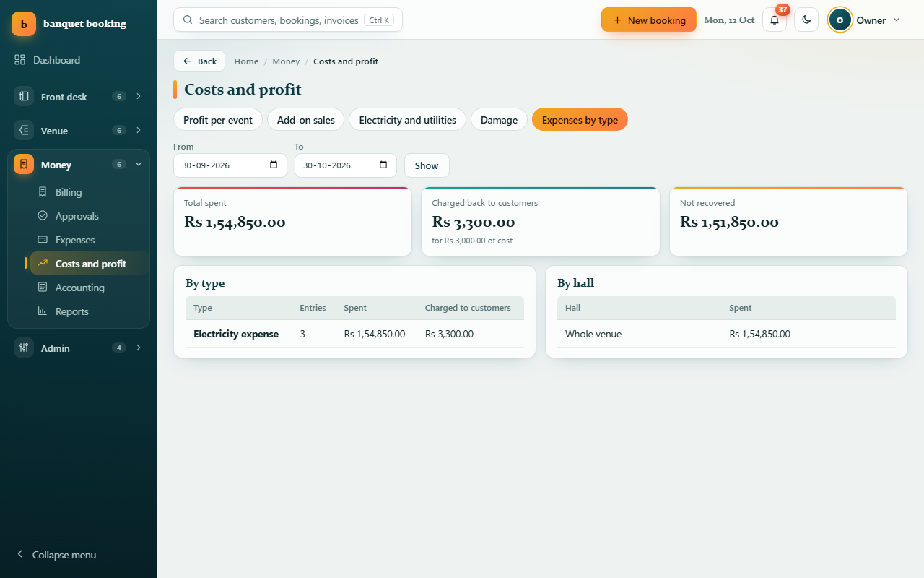The image size is (924, 578).
Task: Open Dashboard from the sidebar
Action: point(79,60)
